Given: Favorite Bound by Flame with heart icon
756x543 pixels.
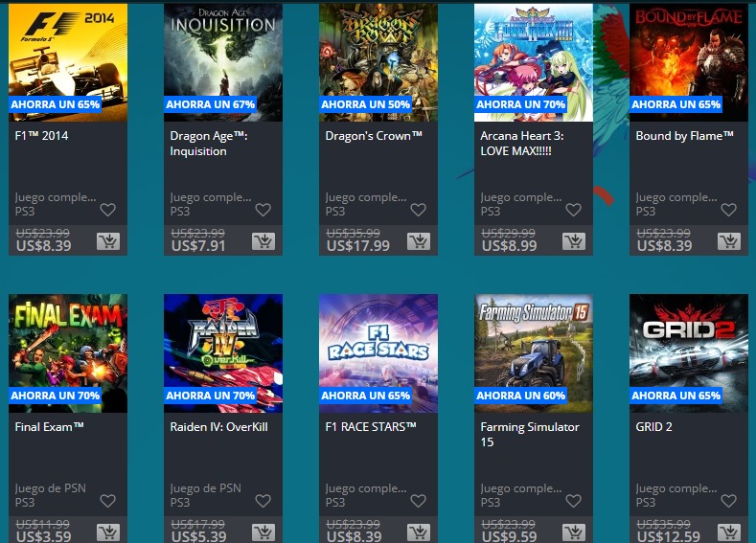Looking at the screenshot, I should [x=728, y=210].
